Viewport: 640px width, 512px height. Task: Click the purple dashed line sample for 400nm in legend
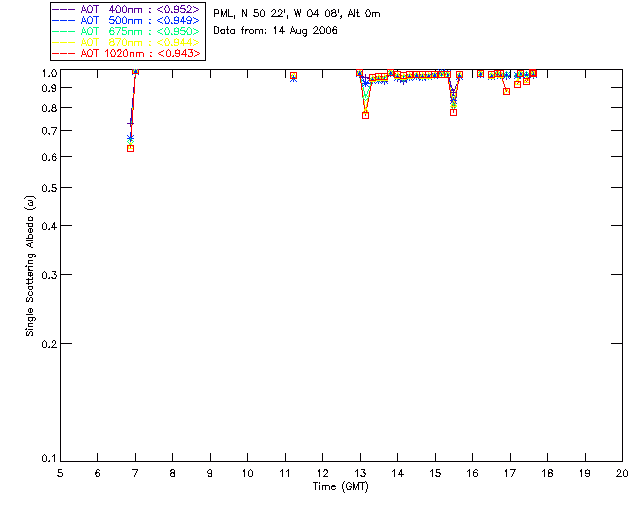point(64,9)
